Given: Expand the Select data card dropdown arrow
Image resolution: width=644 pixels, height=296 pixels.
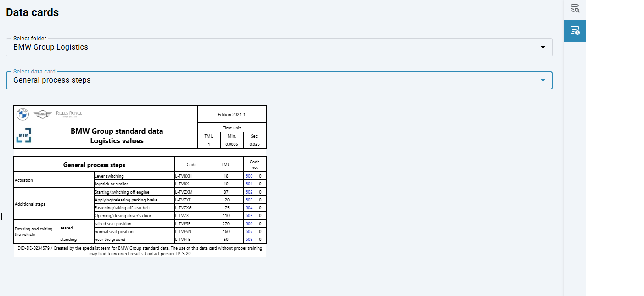Looking at the screenshot, I should click(x=543, y=80).
